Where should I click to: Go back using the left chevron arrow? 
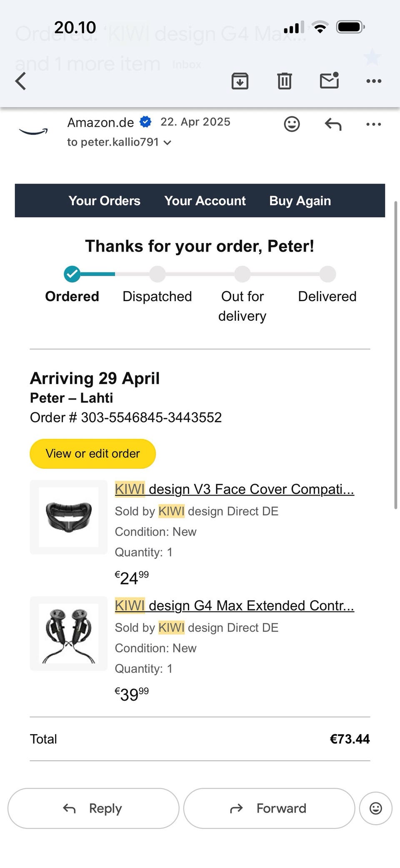click(x=21, y=81)
